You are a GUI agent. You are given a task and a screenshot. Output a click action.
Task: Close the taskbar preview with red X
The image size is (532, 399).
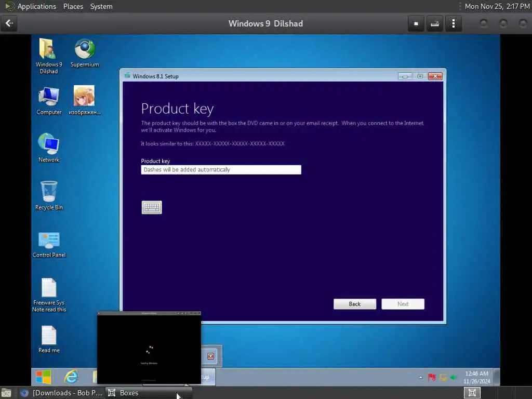point(210,356)
